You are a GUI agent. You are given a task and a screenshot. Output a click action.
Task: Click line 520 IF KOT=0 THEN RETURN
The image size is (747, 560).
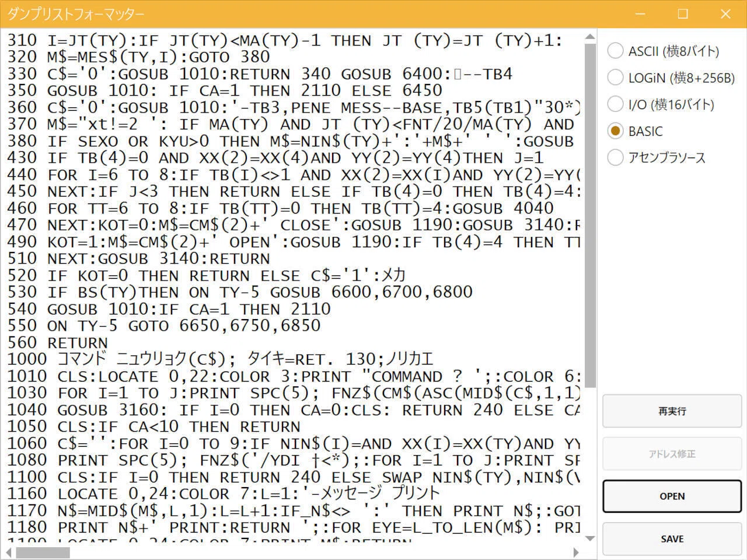pyautogui.click(x=207, y=275)
